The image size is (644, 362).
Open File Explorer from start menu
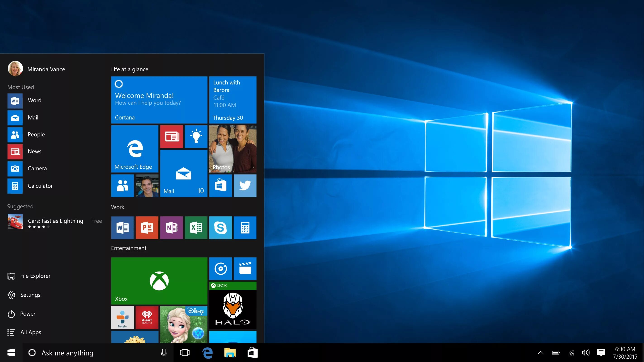tap(36, 276)
